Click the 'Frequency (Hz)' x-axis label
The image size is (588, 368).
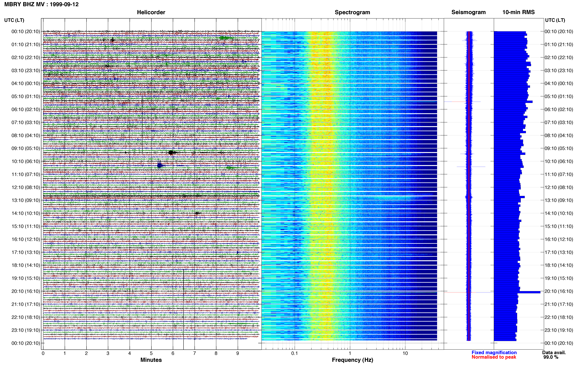352,360
